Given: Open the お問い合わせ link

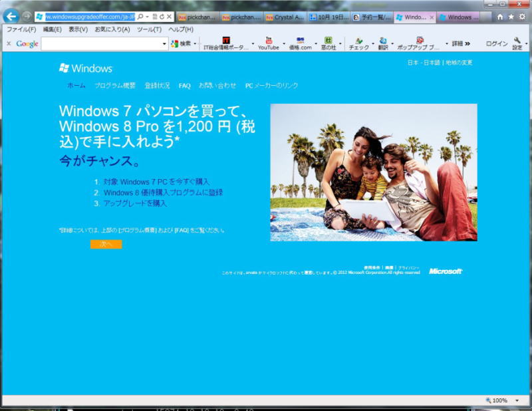Looking at the screenshot, I should (217, 86).
